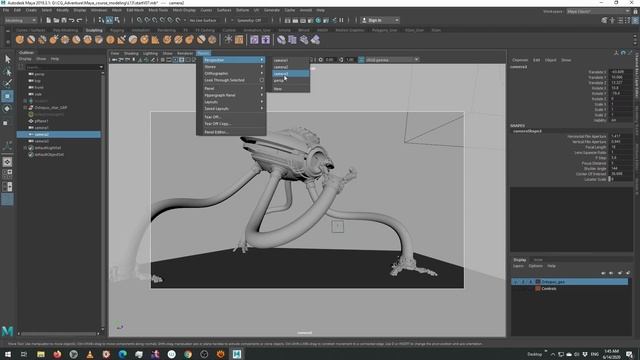Select the Lasso tool in toolbox
640x360 pixels.
pyautogui.click(x=7, y=72)
